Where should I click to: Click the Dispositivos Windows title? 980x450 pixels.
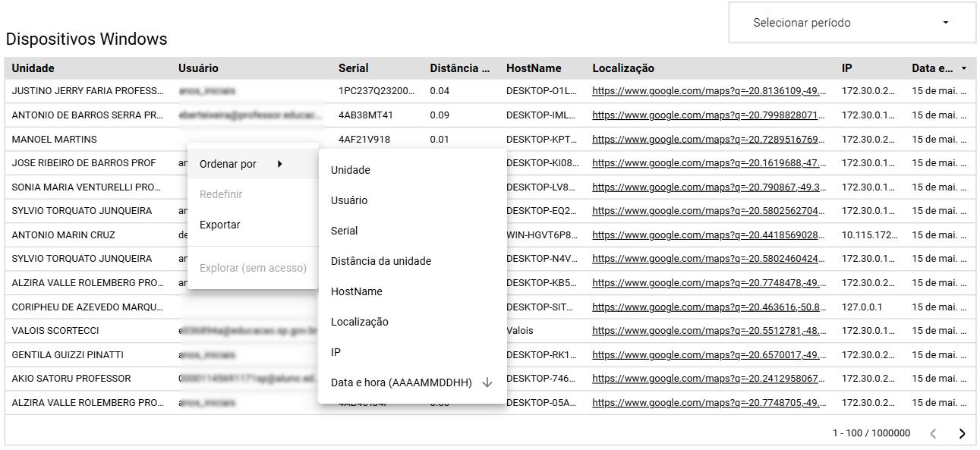point(87,39)
